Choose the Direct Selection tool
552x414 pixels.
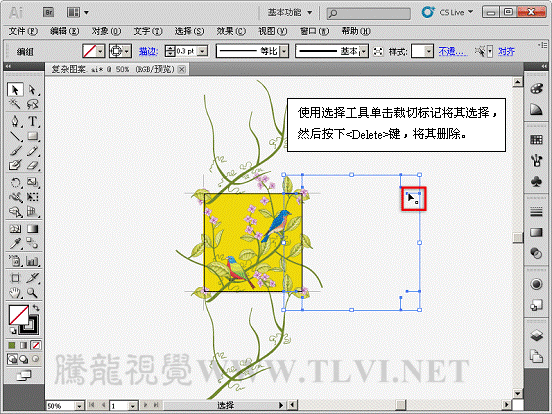[x=32, y=90]
